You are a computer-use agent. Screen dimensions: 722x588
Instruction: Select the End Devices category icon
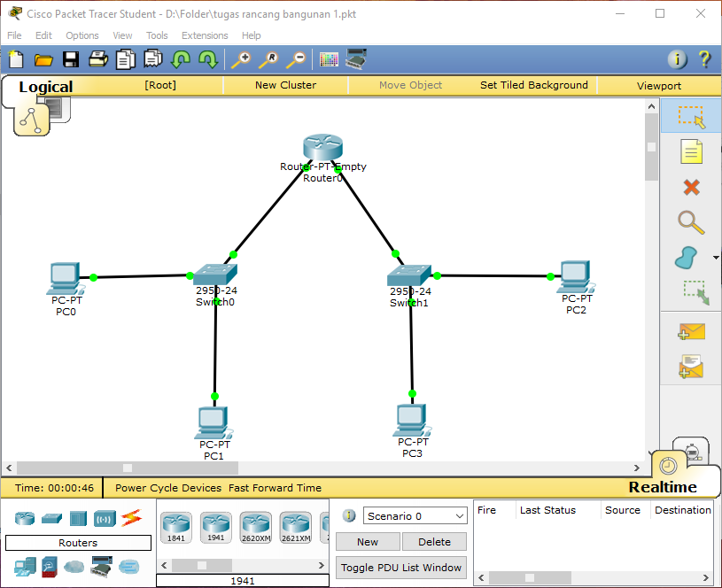tap(25, 567)
